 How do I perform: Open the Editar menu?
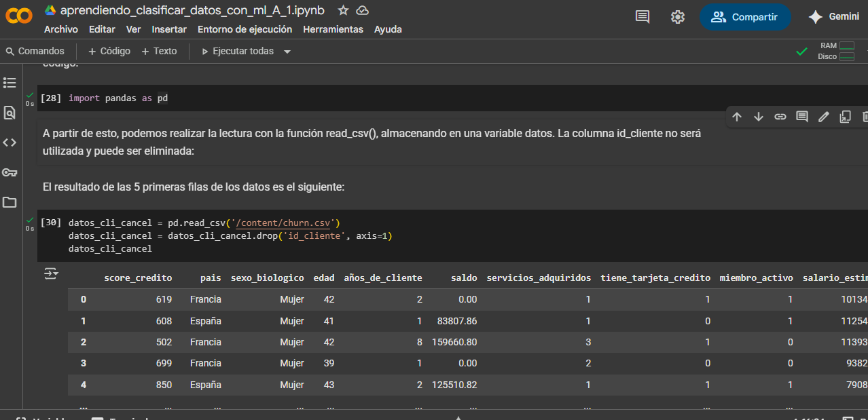point(102,29)
